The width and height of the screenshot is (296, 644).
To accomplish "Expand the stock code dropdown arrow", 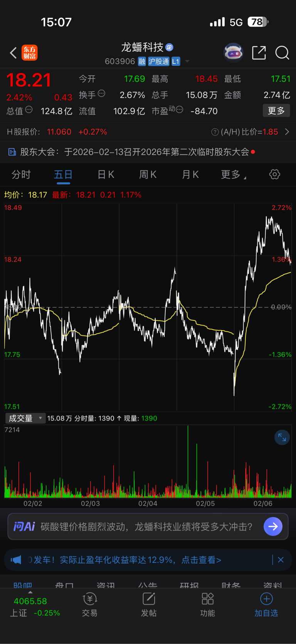I will 187,61.
